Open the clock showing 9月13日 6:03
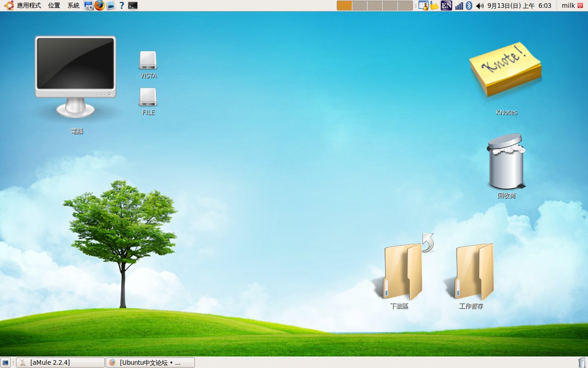This screenshot has width=588, height=368. click(519, 6)
